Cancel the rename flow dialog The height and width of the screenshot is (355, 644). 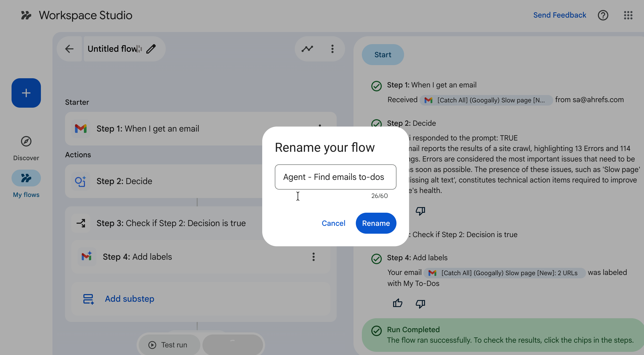(x=333, y=223)
